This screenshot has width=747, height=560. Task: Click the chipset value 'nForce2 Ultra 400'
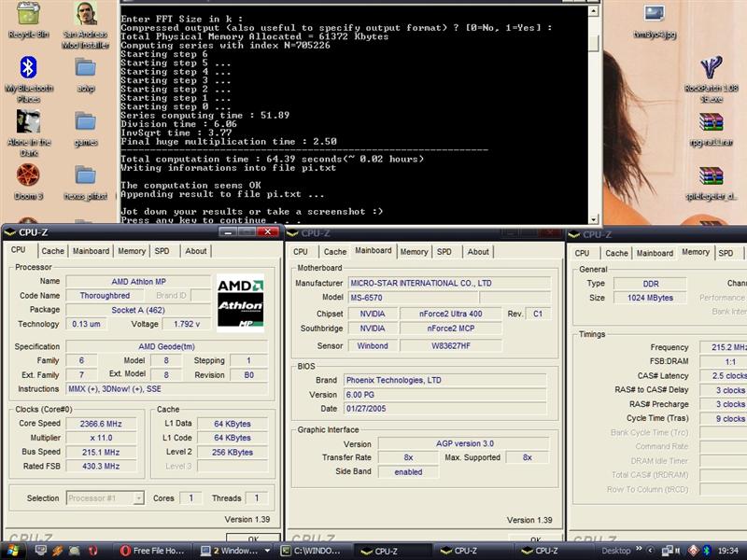451,314
